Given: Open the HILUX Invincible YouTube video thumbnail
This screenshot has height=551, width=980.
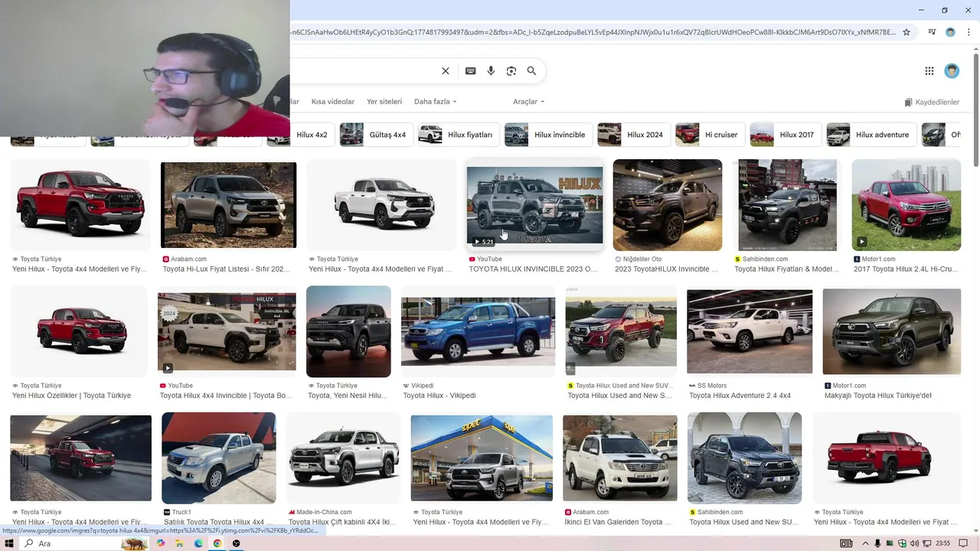Looking at the screenshot, I should (534, 205).
